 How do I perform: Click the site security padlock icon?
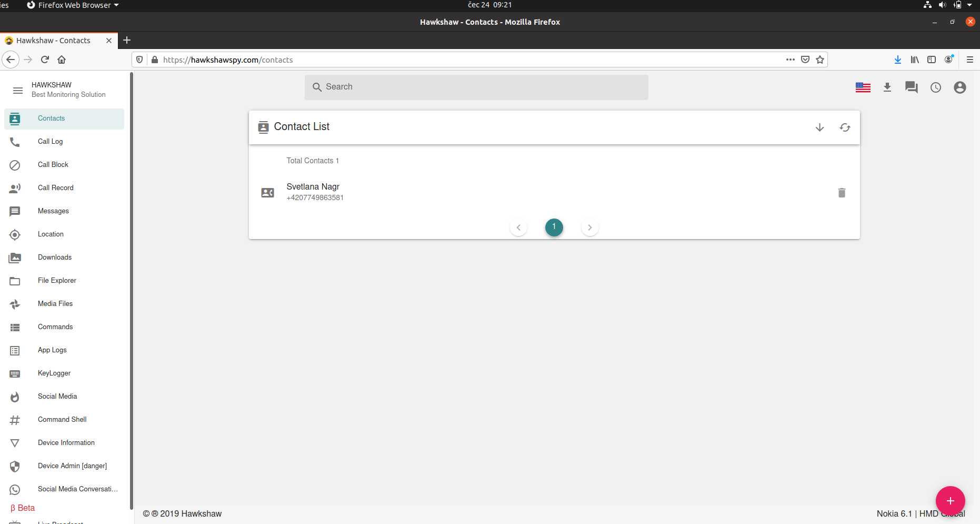155,60
